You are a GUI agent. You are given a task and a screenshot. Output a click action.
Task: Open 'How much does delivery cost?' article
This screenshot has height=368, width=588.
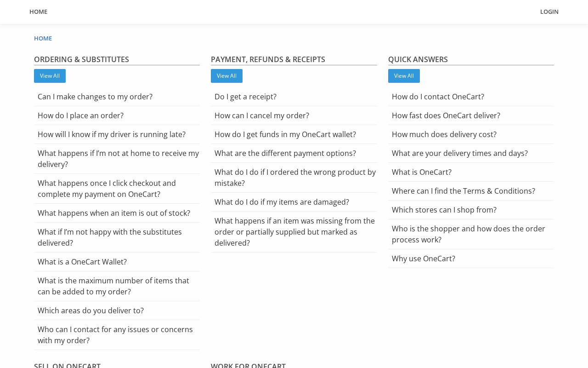[471, 134]
